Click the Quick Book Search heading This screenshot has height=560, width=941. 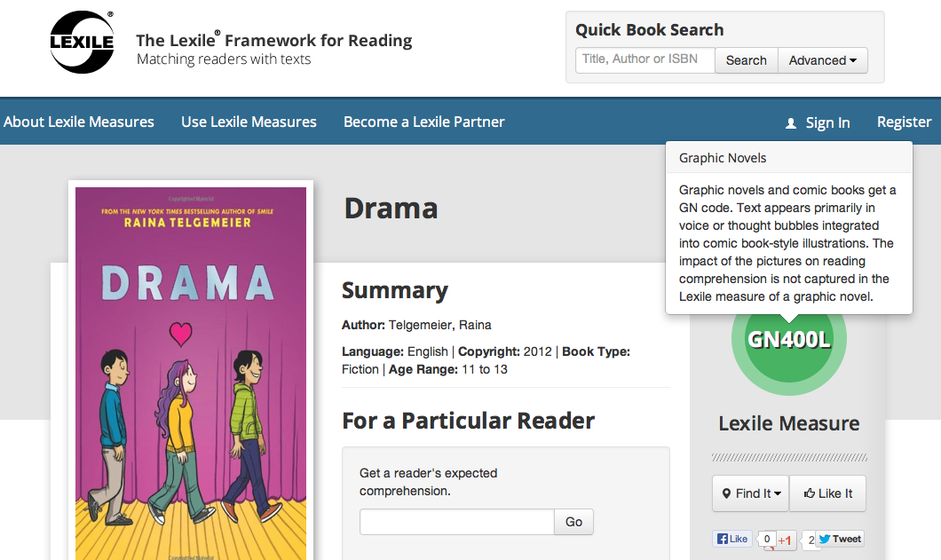(649, 29)
